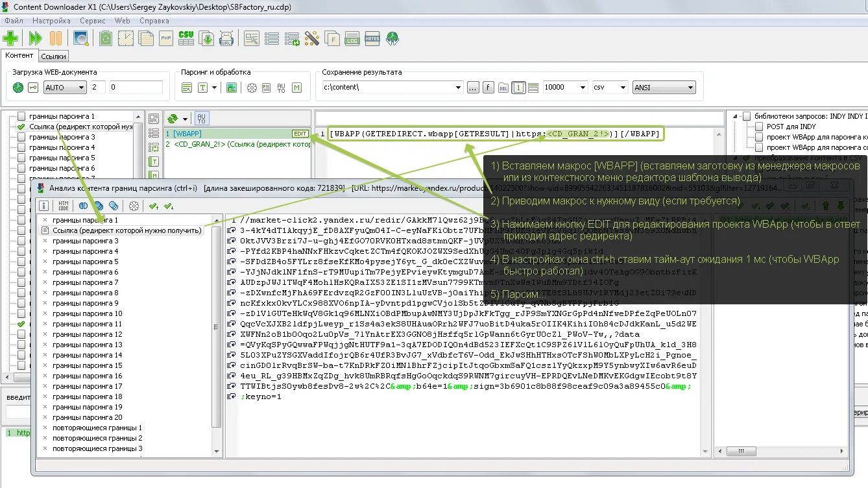This screenshot has height=488, width=868.
Task: Click the gear icon in Парсинг и обработка
Action: (x=252, y=88)
